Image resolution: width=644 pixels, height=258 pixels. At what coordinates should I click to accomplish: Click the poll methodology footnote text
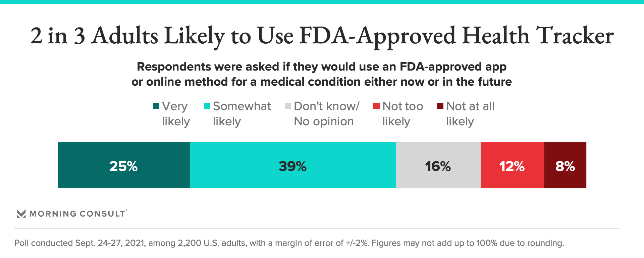coord(289,243)
